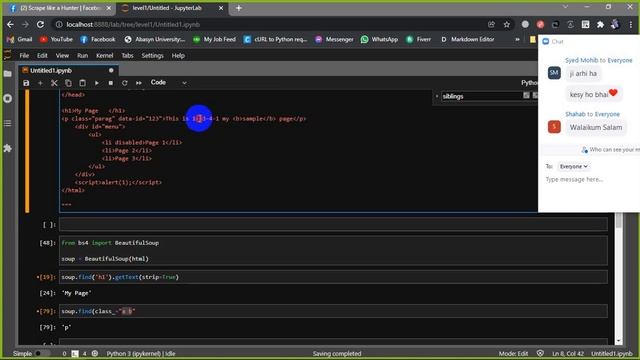The width and height of the screenshot is (640, 360).
Task: Click Mode: Edit status text
Action: (x=513, y=353)
